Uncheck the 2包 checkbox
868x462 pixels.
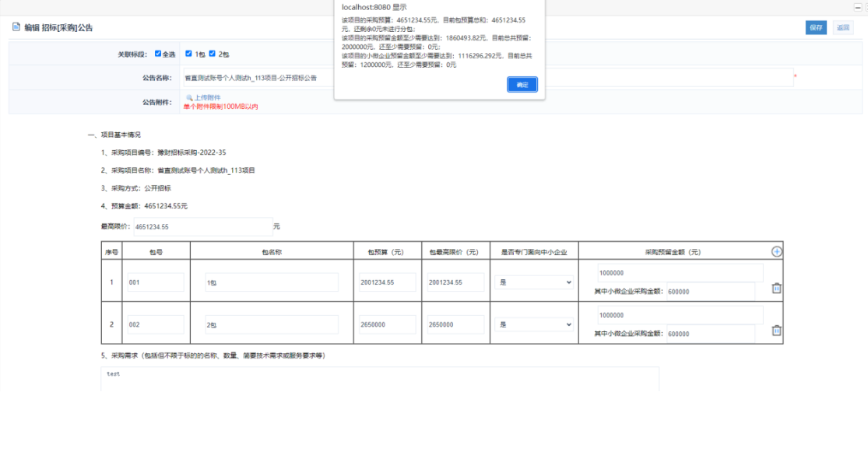click(212, 54)
